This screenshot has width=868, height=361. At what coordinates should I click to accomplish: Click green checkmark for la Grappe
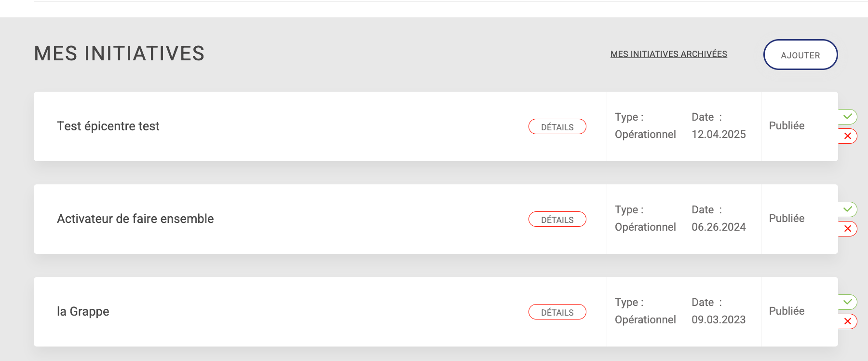point(847,302)
